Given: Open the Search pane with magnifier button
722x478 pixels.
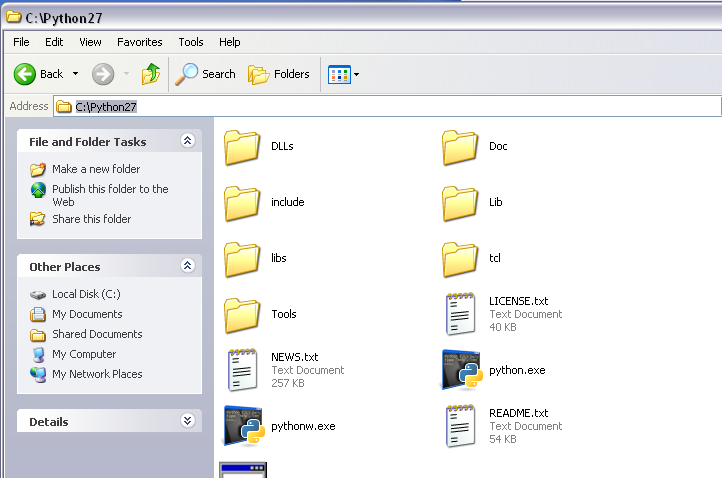Looking at the screenshot, I should click(x=205, y=74).
